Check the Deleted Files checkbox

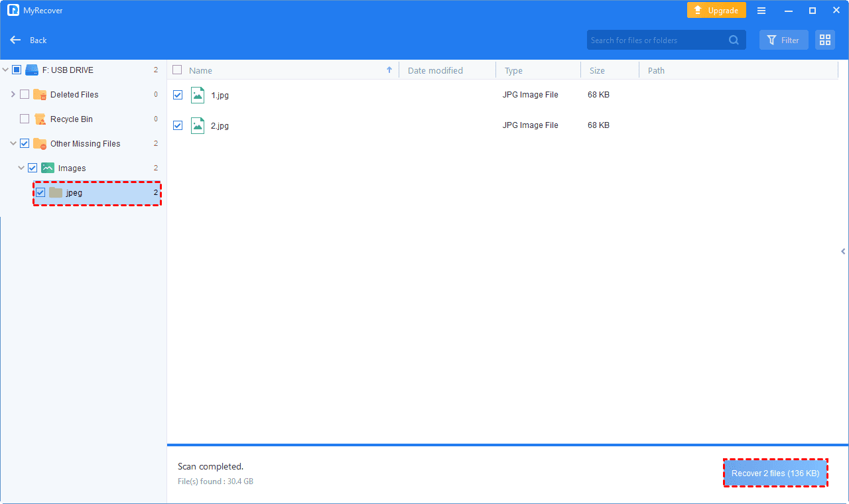(25, 94)
